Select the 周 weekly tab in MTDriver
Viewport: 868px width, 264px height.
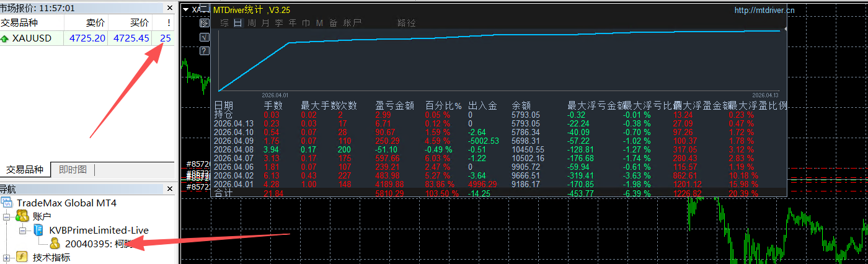(252, 23)
